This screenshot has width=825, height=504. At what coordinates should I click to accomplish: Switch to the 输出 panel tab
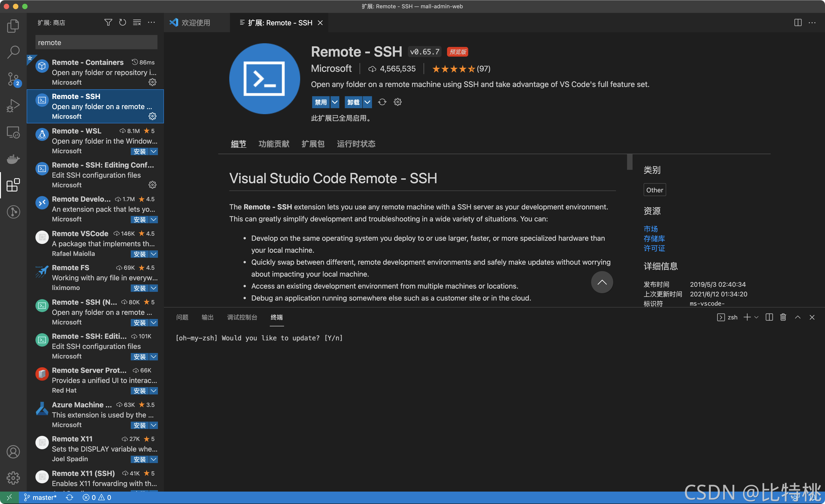[208, 317]
